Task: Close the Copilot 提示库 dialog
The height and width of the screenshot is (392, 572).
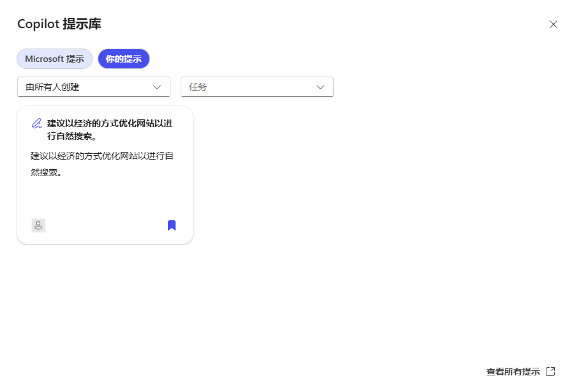Action: click(553, 24)
